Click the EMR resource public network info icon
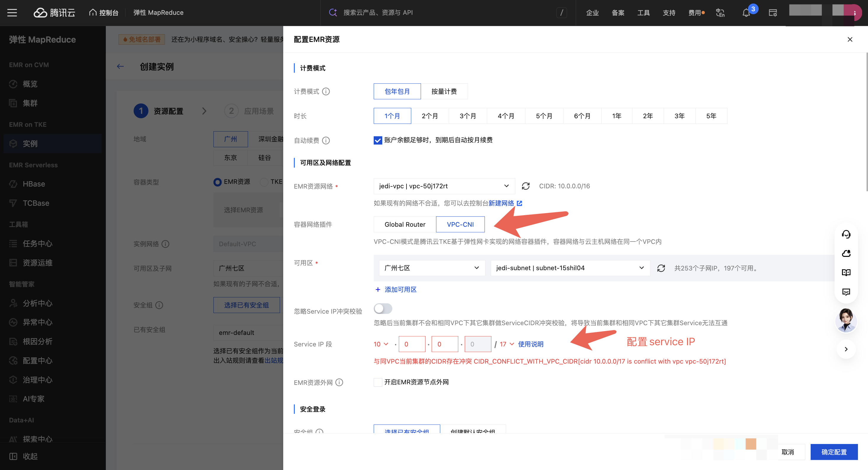 pos(339,383)
